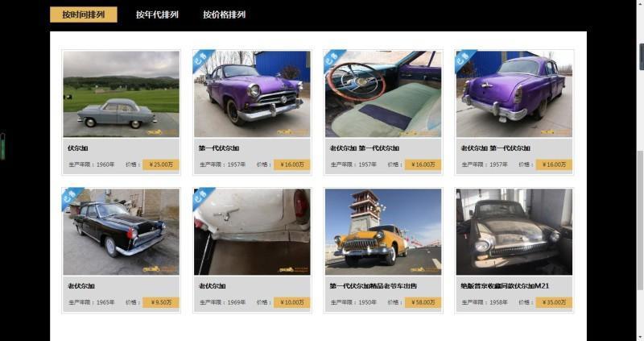Click the page vertical scrollbar thumb

(640, 220)
